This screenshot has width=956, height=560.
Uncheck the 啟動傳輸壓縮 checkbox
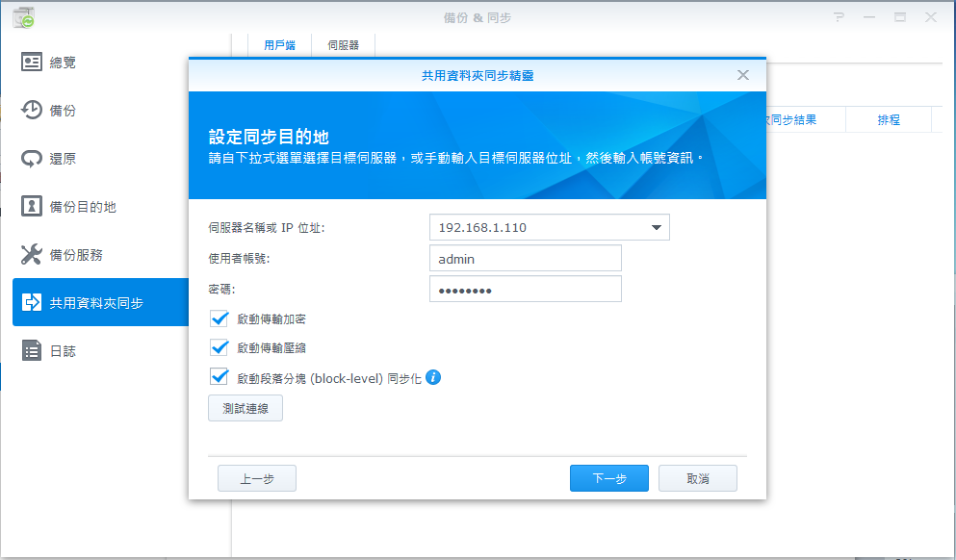pyautogui.click(x=220, y=347)
